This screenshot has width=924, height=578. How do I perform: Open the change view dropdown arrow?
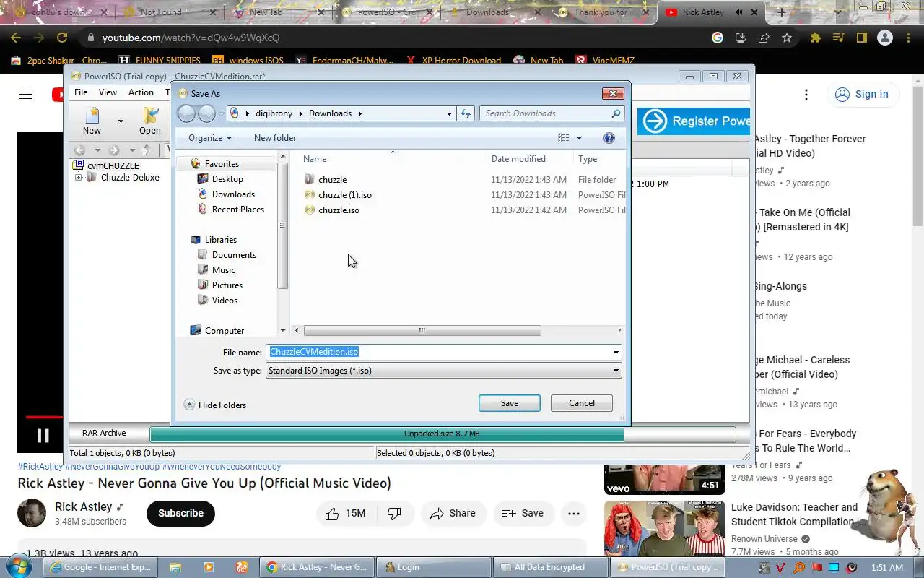[x=579, y=138]
